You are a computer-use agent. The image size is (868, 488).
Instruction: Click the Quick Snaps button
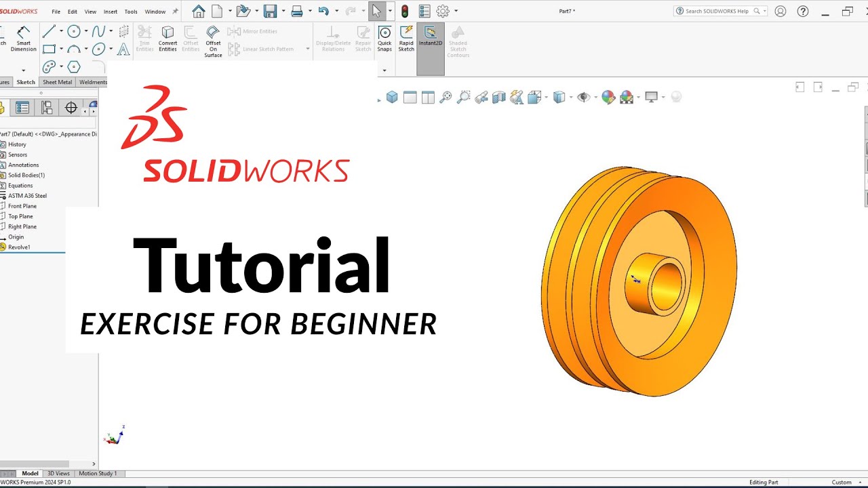[x=384, y=39]
